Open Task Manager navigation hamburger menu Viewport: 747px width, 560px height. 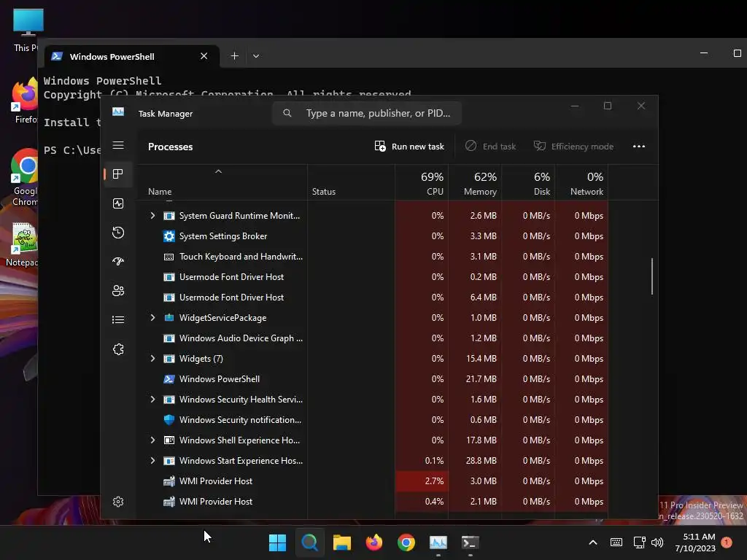[118, 145]
